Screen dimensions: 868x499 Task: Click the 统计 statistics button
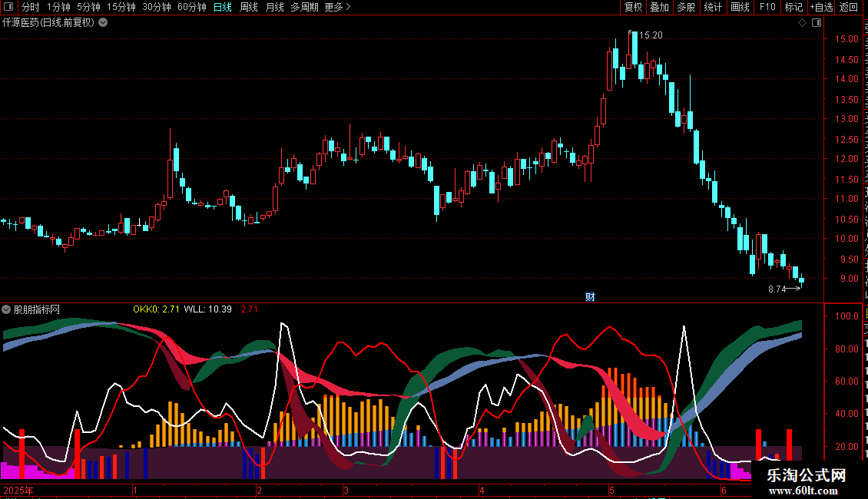click(713, 7)
